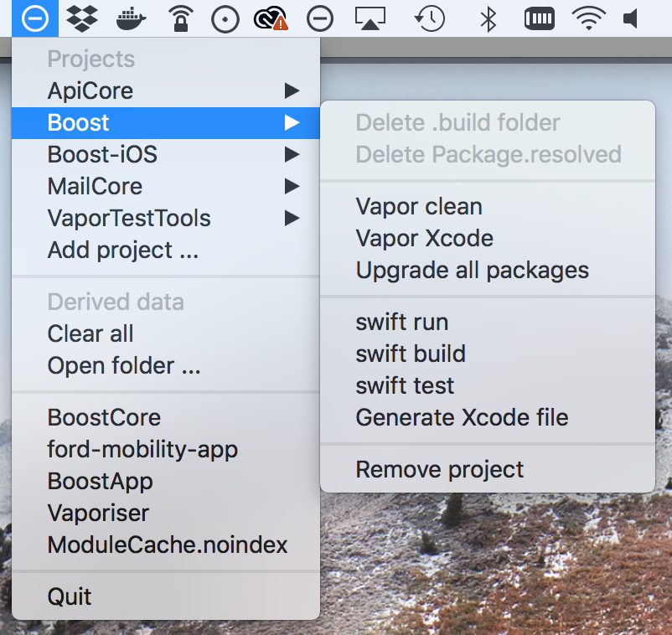Choose swift build in Boost submenu
The width and height of the screenshot is (672, 635).
pyautogui.click(x=410, y=354)
